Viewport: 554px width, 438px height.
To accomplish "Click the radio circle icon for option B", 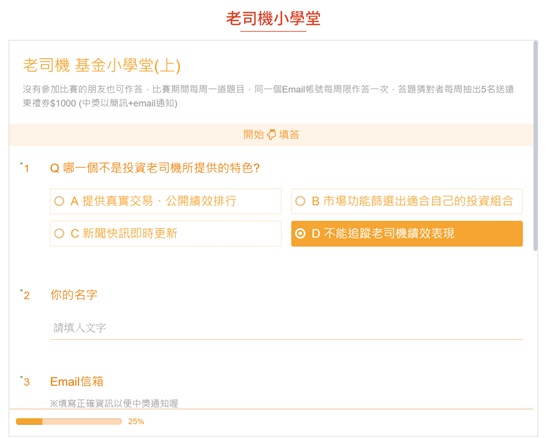I will click(x=300, y=201).
